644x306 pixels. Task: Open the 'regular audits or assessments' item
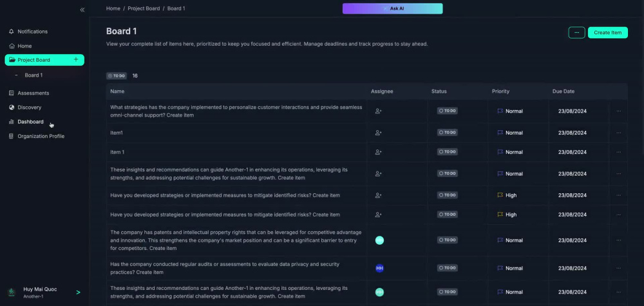coord(225,268)
